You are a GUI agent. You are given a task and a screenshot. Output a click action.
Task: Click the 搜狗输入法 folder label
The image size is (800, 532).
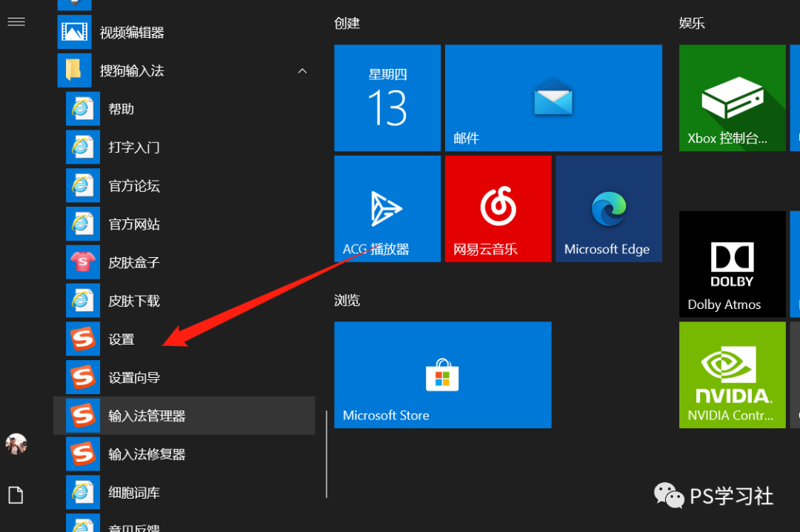coord(132,71)
